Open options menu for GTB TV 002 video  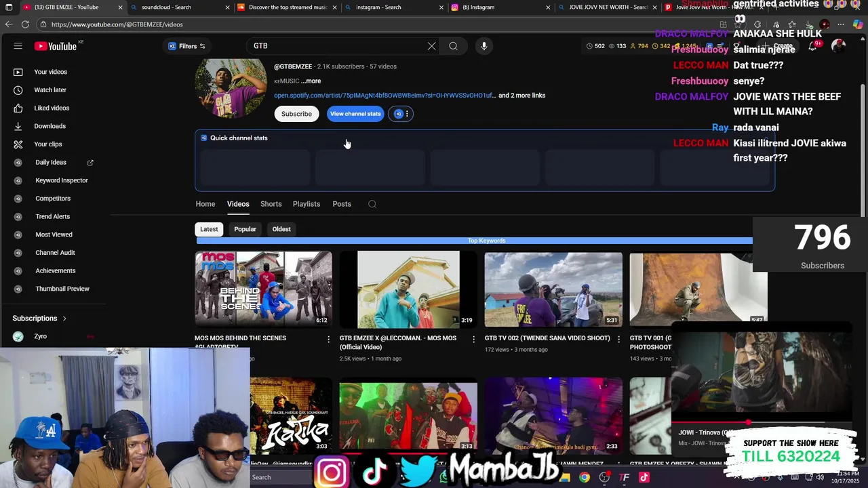coord(618,339)
